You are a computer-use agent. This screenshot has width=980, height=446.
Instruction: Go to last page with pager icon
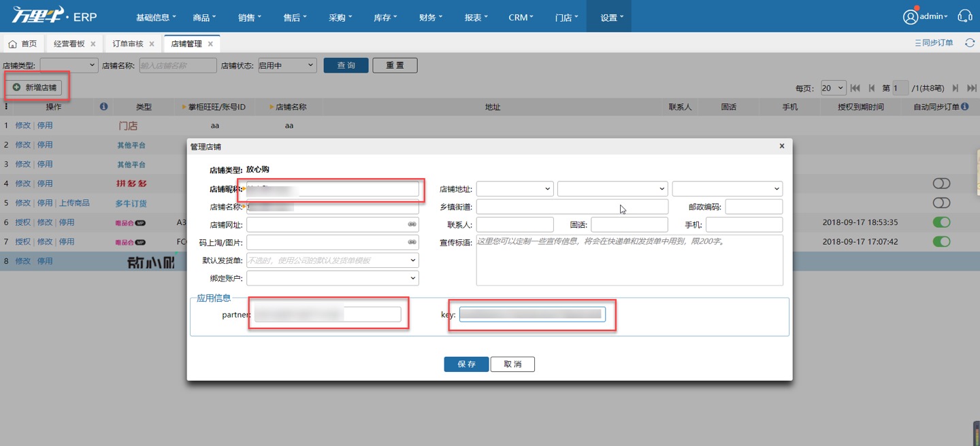pyautogui.click(x=972, y=88)
